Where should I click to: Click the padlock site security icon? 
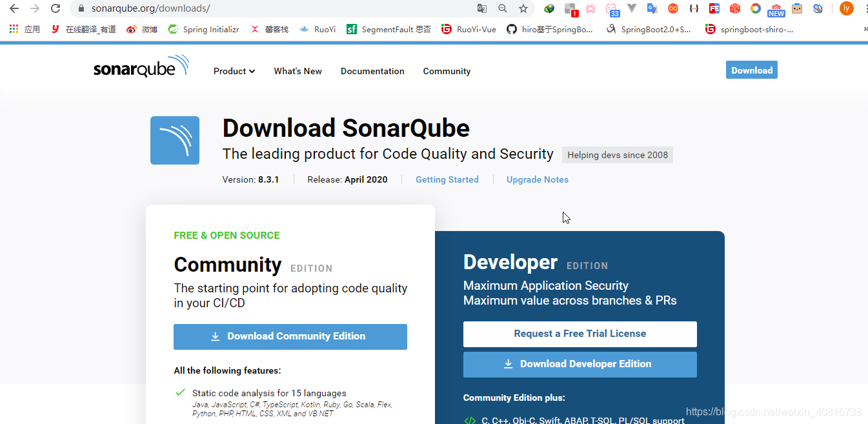81,8
